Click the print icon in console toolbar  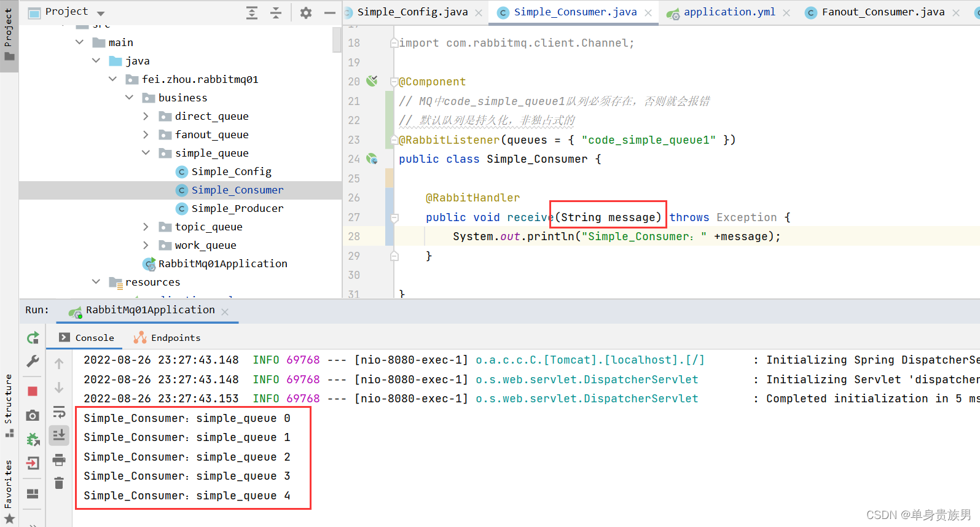point(59,459)
